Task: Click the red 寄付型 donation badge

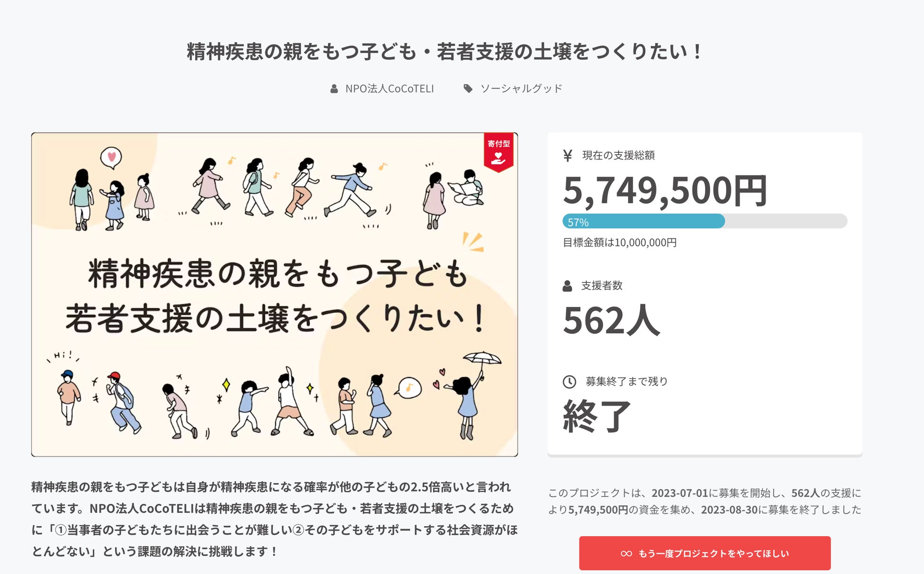Action: [x=498, y=152]
